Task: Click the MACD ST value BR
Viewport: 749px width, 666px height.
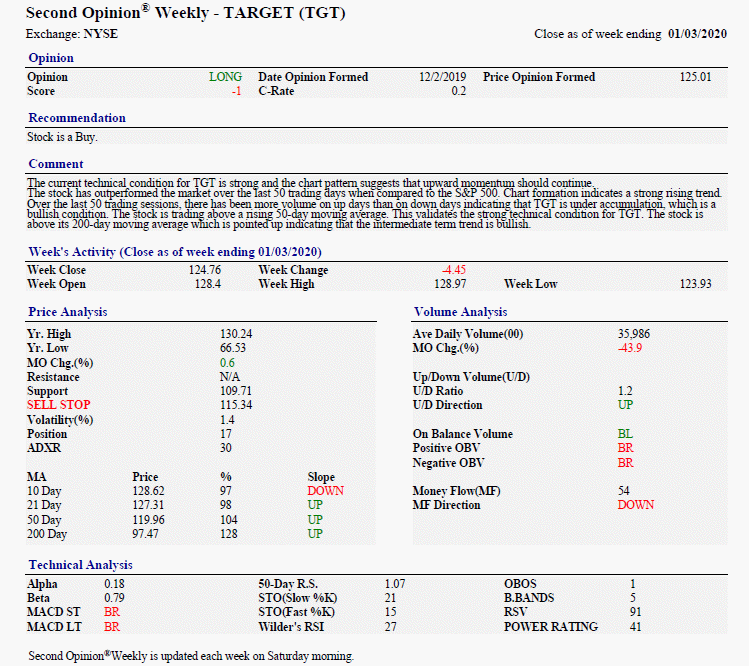Action: pyautogui.click(x=112, y=612)
